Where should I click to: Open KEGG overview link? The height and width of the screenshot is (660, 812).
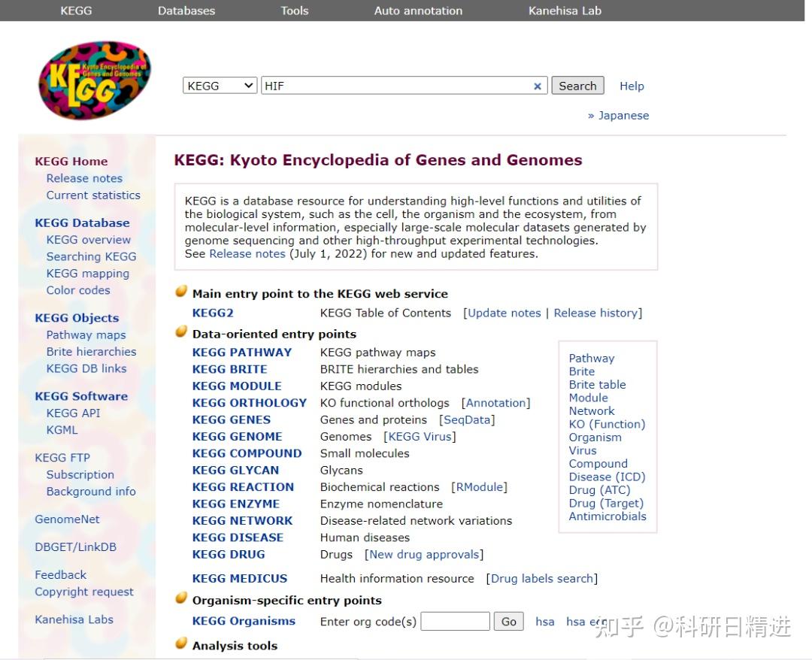coord(89,240)
